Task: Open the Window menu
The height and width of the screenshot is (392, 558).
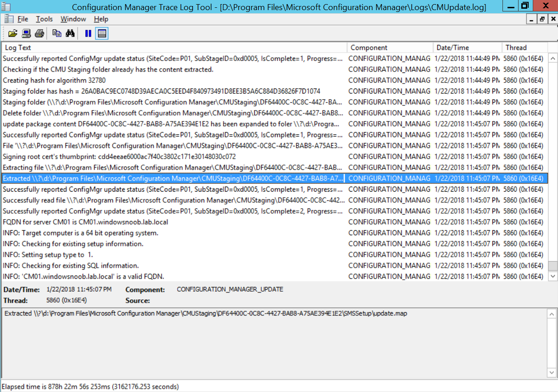Action: tap(73, 19)
